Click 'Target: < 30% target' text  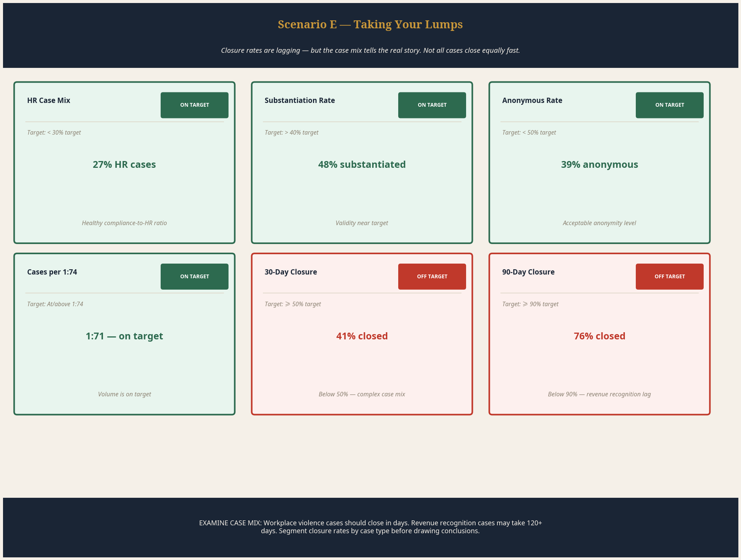point(54,132)
